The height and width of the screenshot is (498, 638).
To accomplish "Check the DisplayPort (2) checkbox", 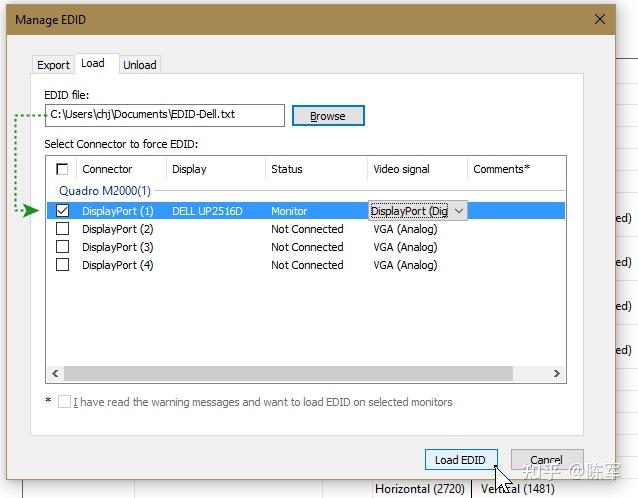I will pyautogui.click(x=63, y=229).
